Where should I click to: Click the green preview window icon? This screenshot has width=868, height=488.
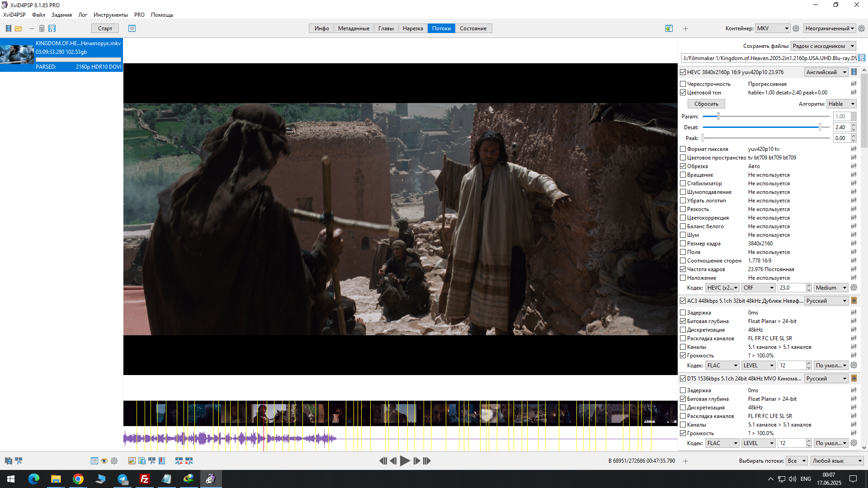coord(669,28)
